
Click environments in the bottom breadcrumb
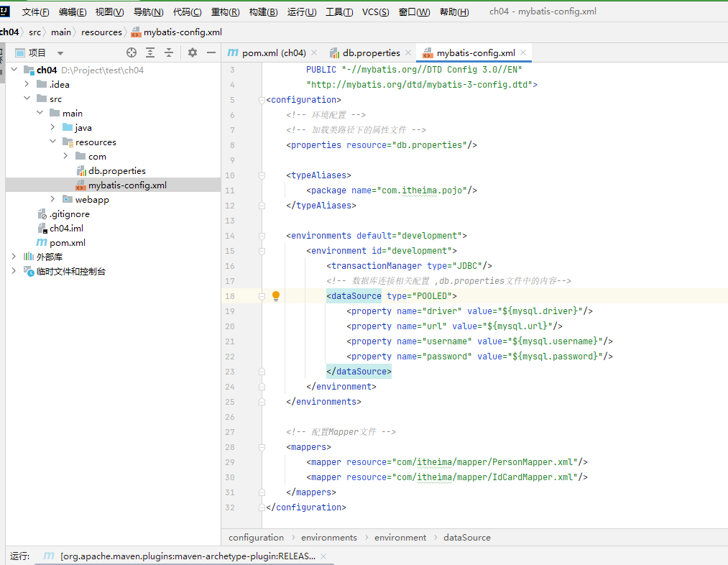(x=328, y=538)
